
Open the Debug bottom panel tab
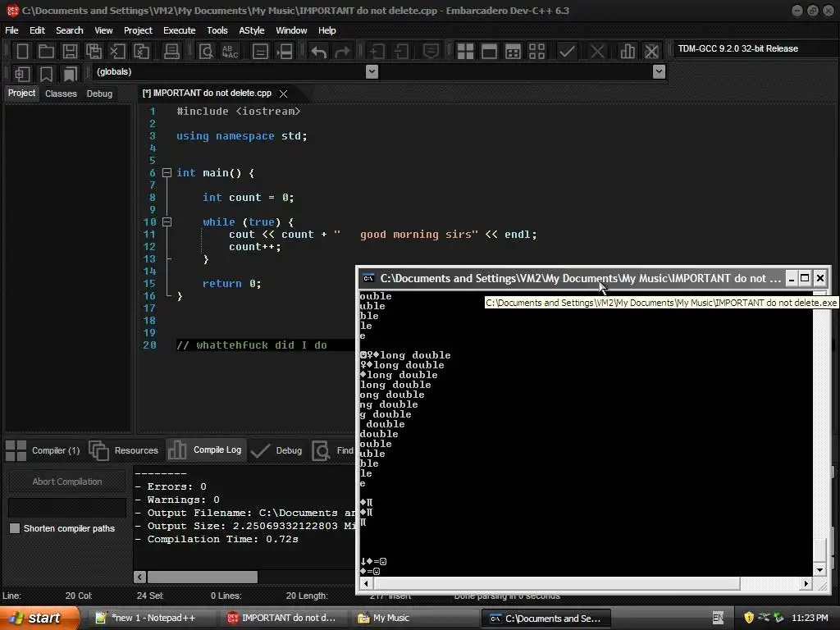click(x=276, y=450)
